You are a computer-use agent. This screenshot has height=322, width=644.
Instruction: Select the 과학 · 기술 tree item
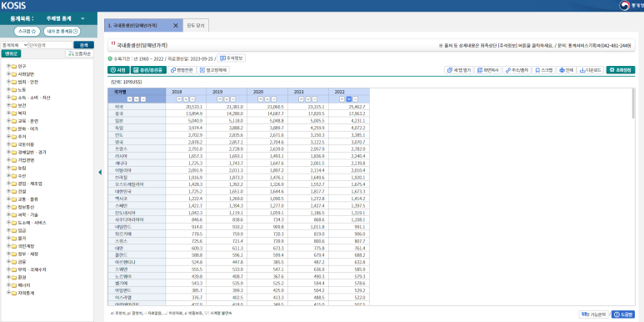(27, 214)
